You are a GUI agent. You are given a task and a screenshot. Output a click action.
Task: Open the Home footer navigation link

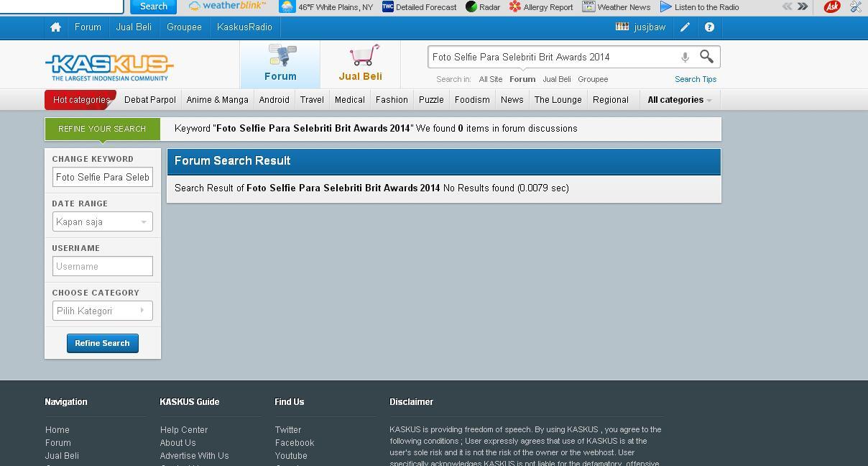click(57, 430)
